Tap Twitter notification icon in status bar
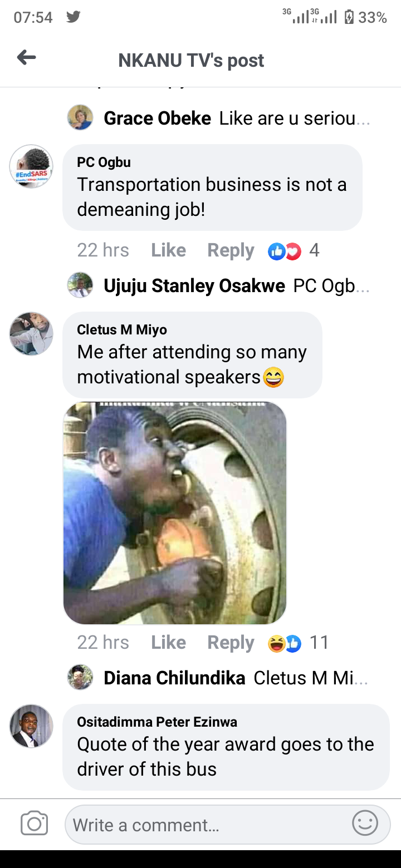Viewport: 401px width, 868px height. coord(73,17)
